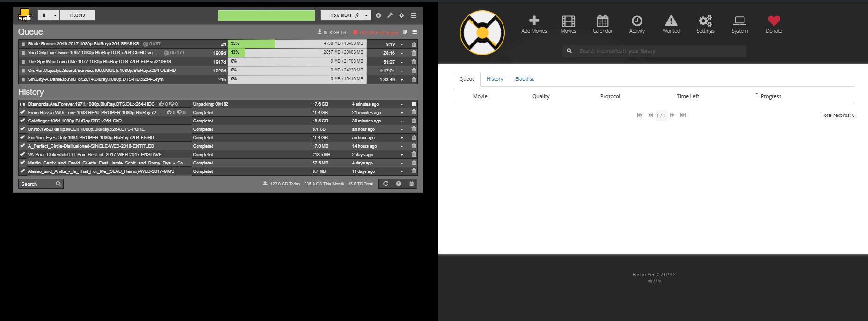Viewport: 868px width, 321px height.
Task: Pause the You.Only.Live.Twice queue item
Action: [23, 53]
